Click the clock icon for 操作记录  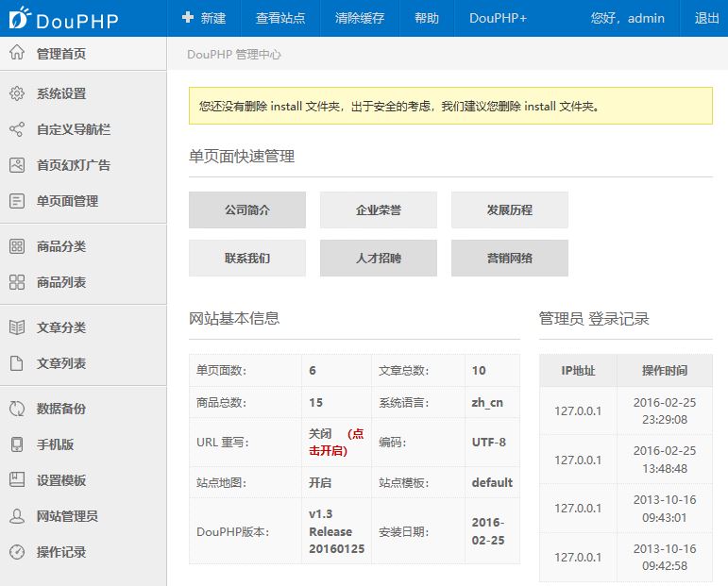pyautogui.click(x=17, y=552)
